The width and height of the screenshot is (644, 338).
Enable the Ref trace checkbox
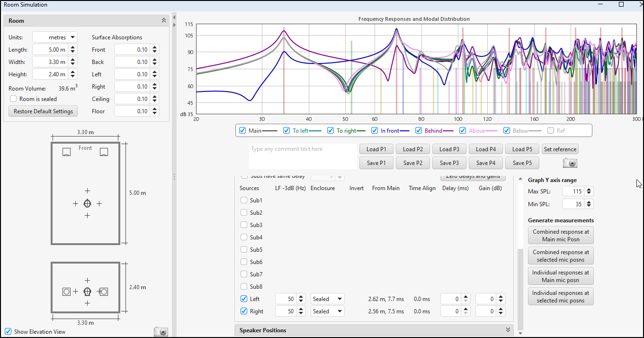[x=551, y=130]
